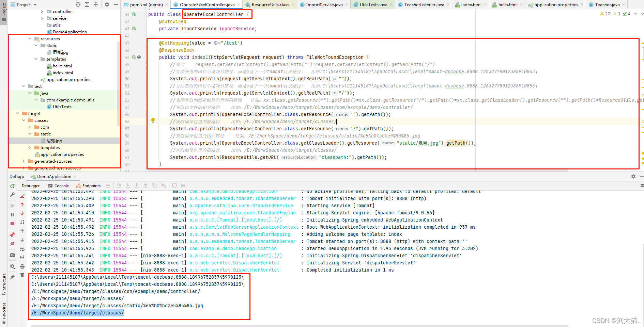Expand the generated-sources folder
The image size is (644, 327).
pos(24,161)
